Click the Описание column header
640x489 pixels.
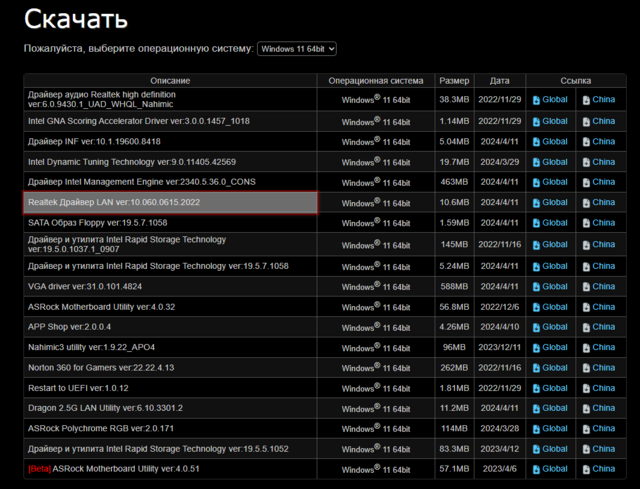[170, 80]
